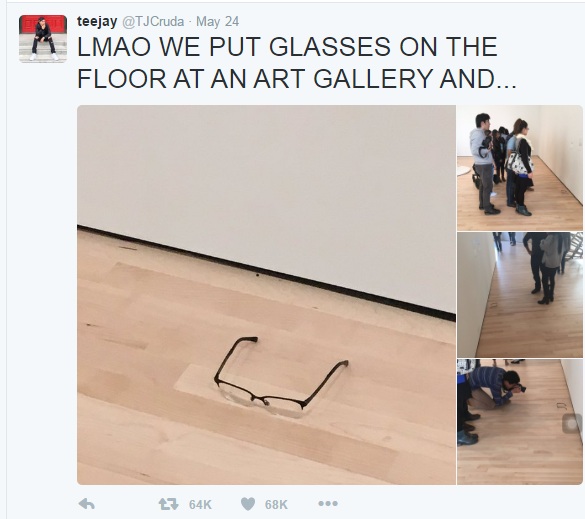
Task: Click the 64K retweet count
Action: tap(200, 504)
